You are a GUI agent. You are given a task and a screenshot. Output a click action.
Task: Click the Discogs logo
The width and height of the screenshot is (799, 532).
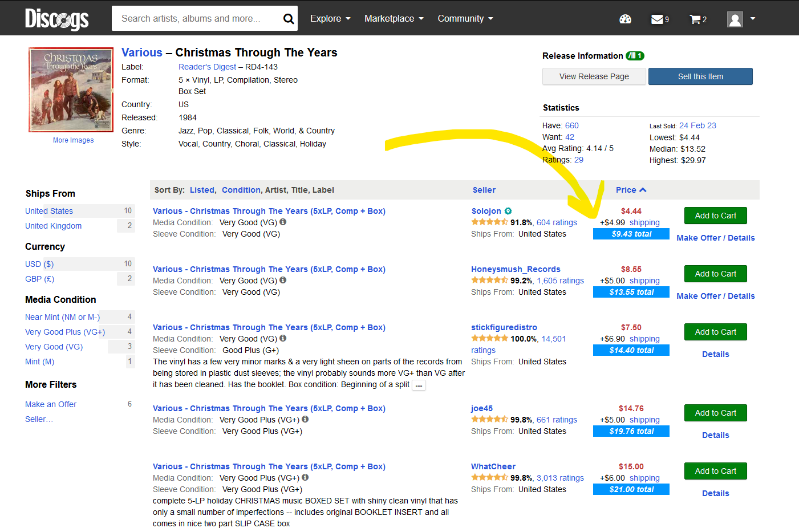click(56, 18)
